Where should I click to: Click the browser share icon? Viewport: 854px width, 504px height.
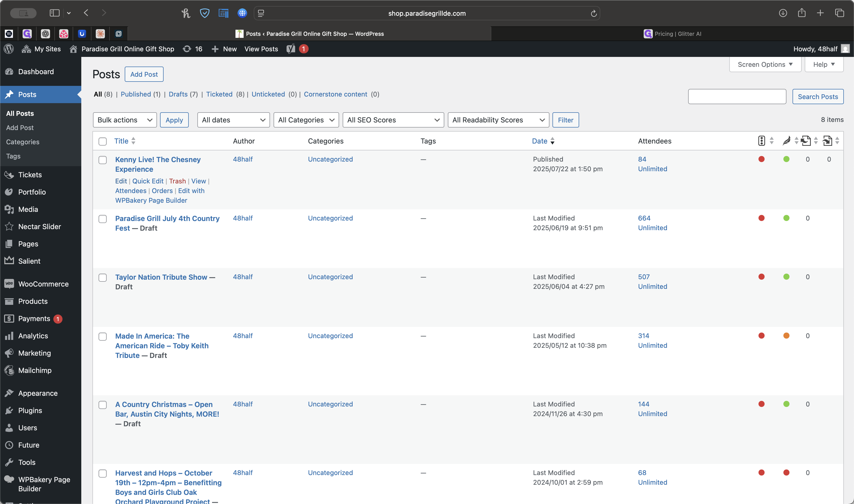801,13
